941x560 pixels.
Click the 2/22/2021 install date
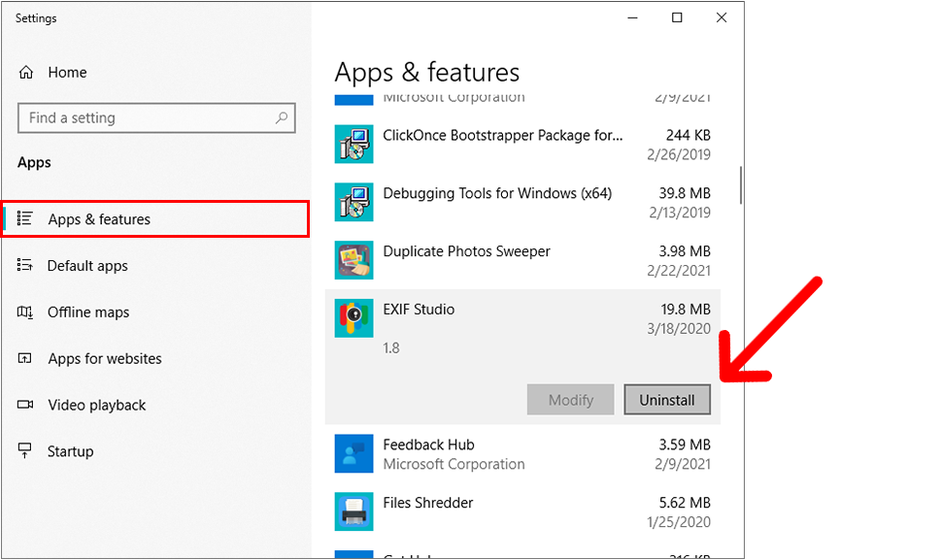click(679, 271)
